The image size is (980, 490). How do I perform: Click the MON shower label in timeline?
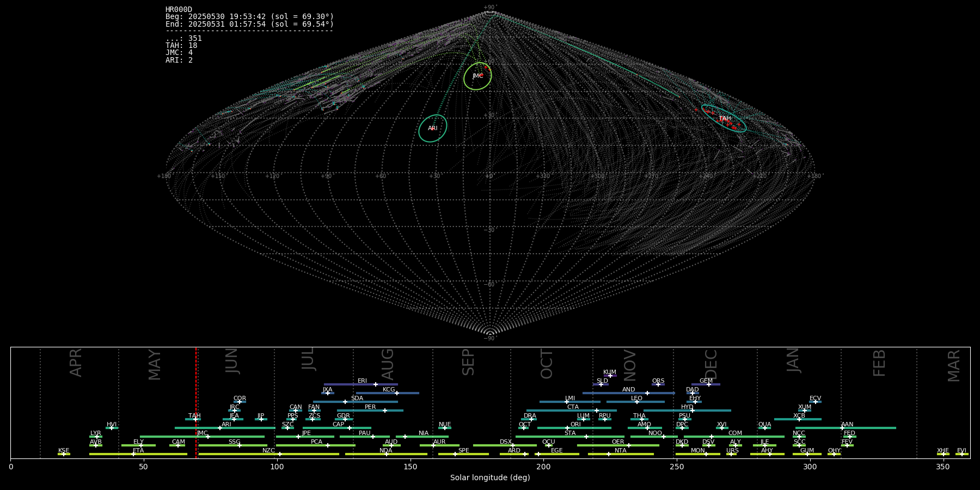click(697, 451)
